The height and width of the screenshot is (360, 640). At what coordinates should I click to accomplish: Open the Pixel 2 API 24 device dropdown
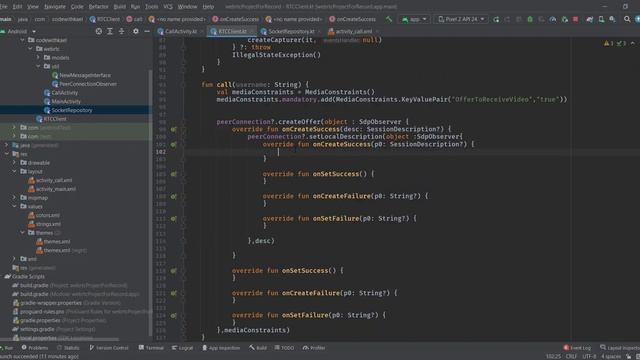click(461, 19)
